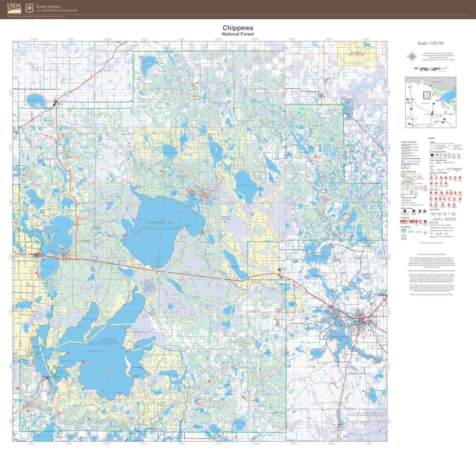Toggle the Wild and Scenic River designation

[x=420, y=175]
